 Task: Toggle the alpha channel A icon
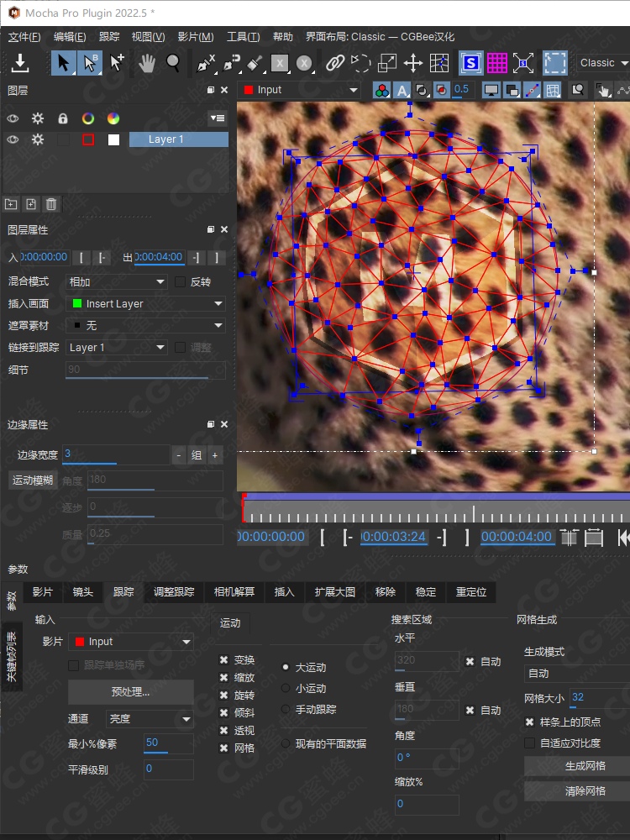click(402, 90)
